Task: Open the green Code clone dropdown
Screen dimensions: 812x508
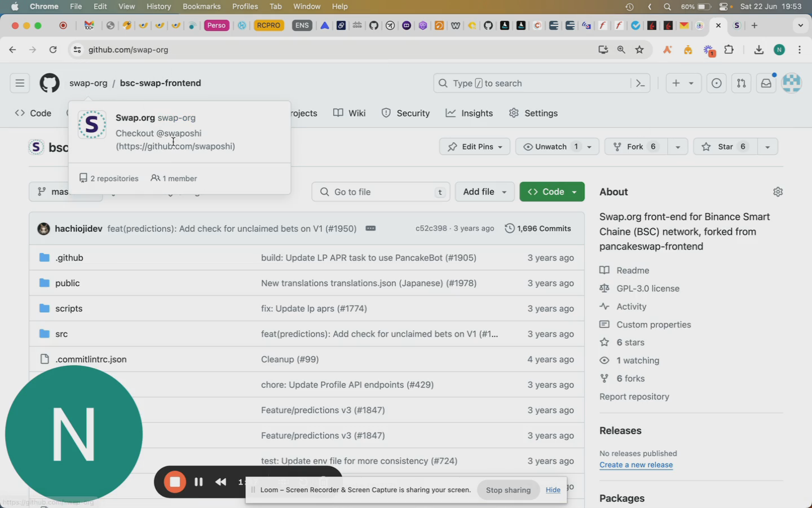Action: click(x=552, y=192)
